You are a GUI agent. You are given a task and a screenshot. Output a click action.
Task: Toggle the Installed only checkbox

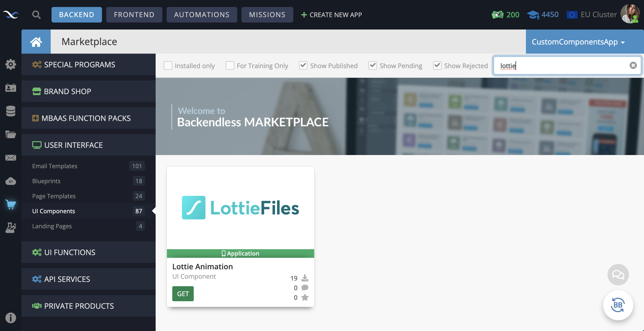tap(168, 65)
